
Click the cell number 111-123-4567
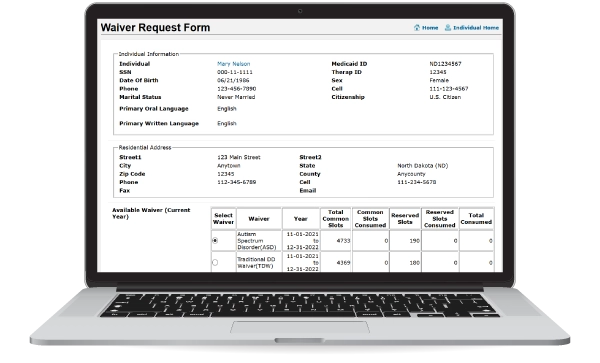tap(448, 89)
